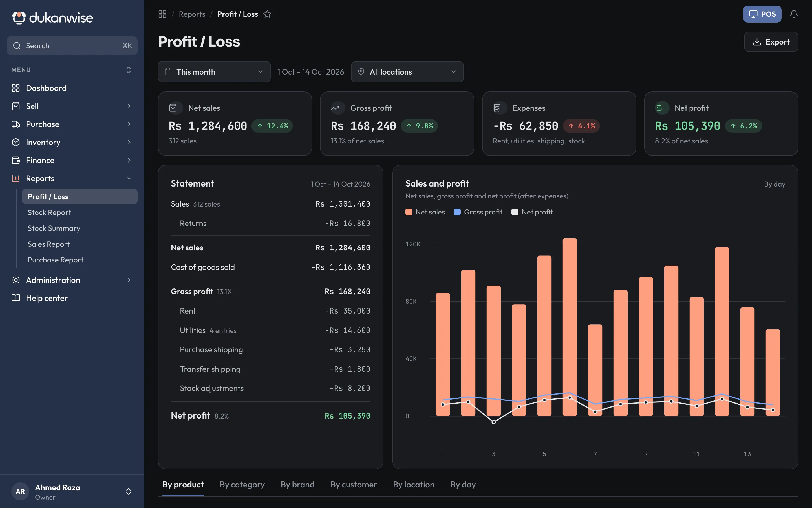The height and width of the screenshot is (508, 812).
Task: Click the Inventory box icon
Action: pyautogui.click(x=16, y=143)
